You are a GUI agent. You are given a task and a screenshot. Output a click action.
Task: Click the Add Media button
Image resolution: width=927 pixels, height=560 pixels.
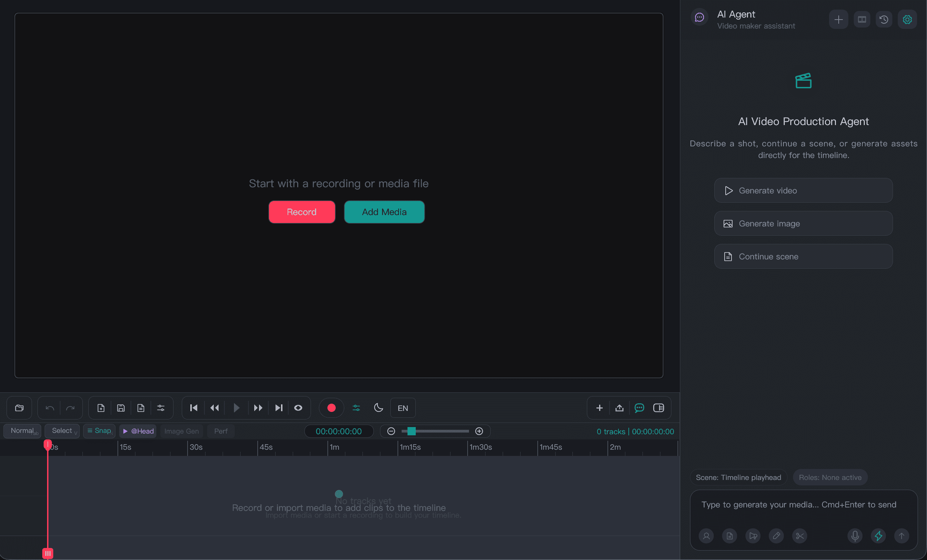pos(384,212)
